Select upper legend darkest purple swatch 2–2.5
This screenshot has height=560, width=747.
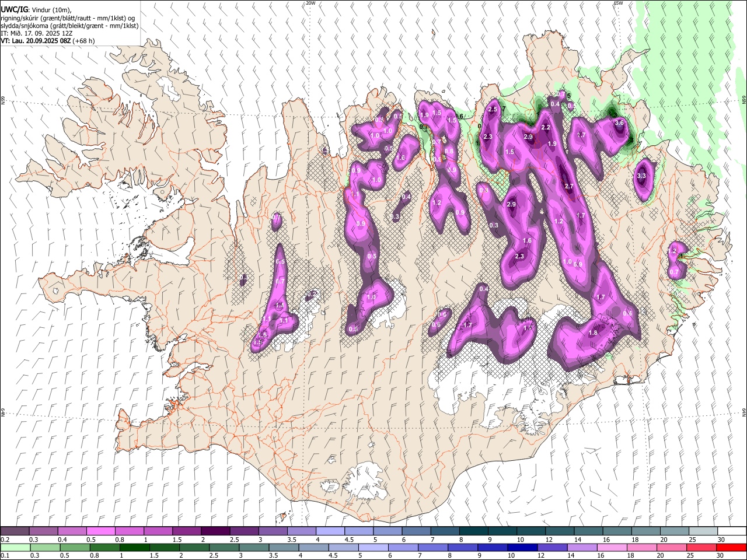tap(215, 531)
